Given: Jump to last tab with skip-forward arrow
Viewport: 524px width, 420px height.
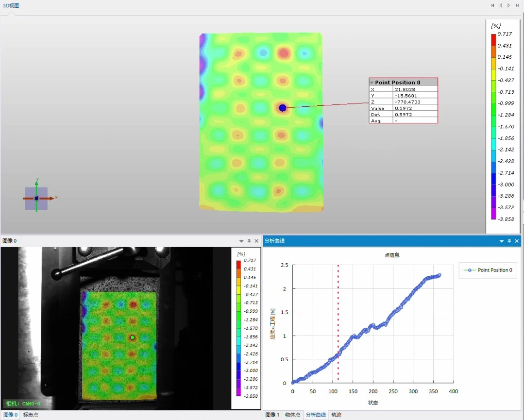Looking at the screenshot, I should [517, 5].
